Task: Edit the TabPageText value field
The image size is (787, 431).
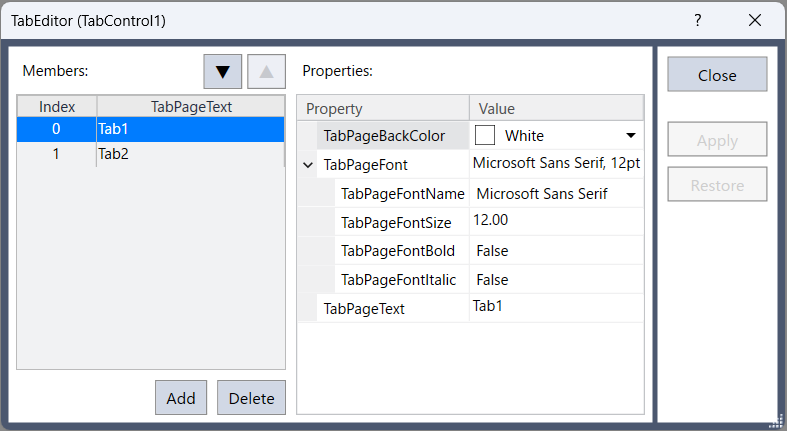Action: [555, 307]
